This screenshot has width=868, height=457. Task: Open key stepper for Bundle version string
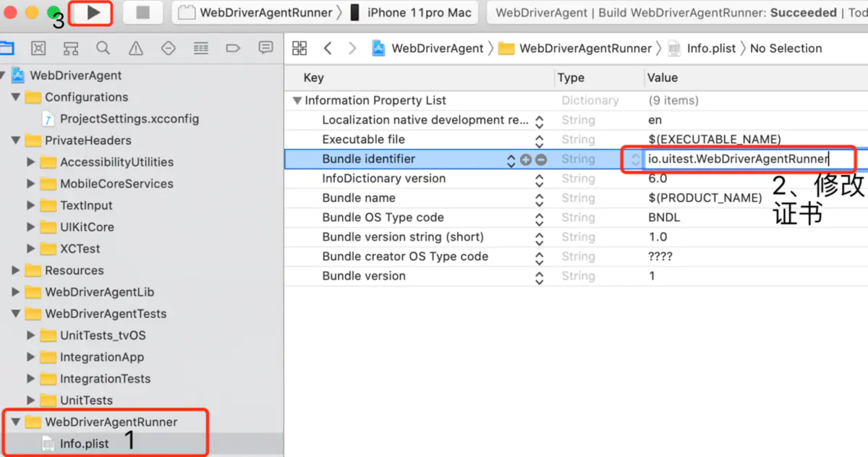tap(539, 238)
